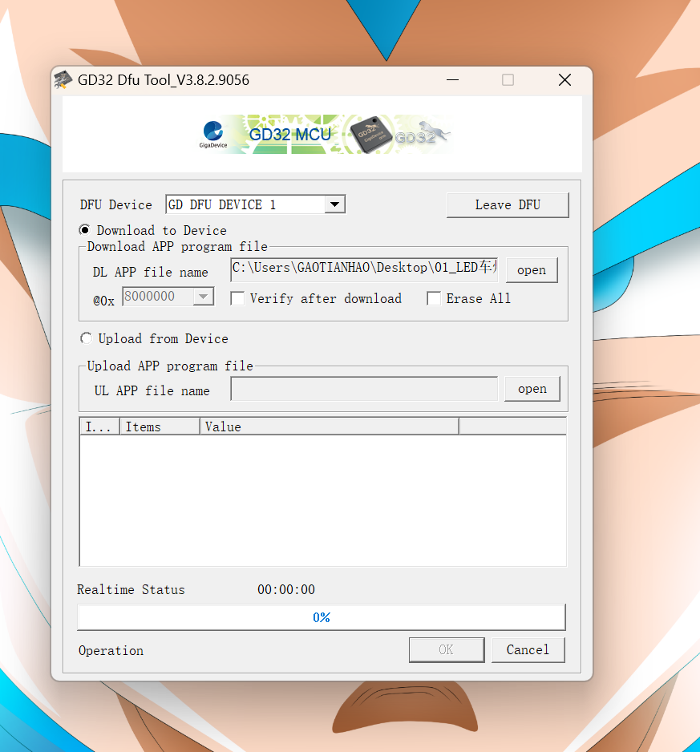The width and height of the screenshot is (700, 752).
Task: Click the Realtime Status time 00:00:00
Action: 286,589
